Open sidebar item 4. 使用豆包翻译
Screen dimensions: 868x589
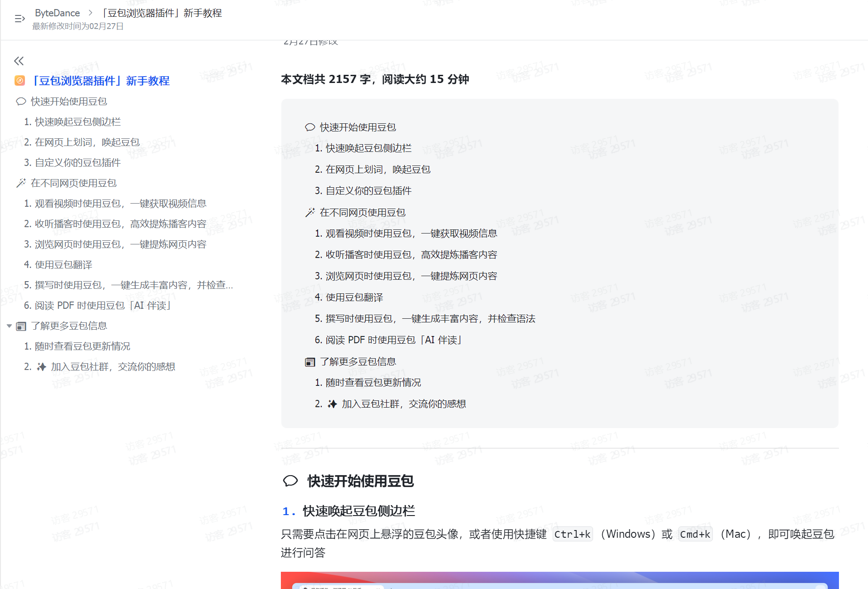coord(58,264)
